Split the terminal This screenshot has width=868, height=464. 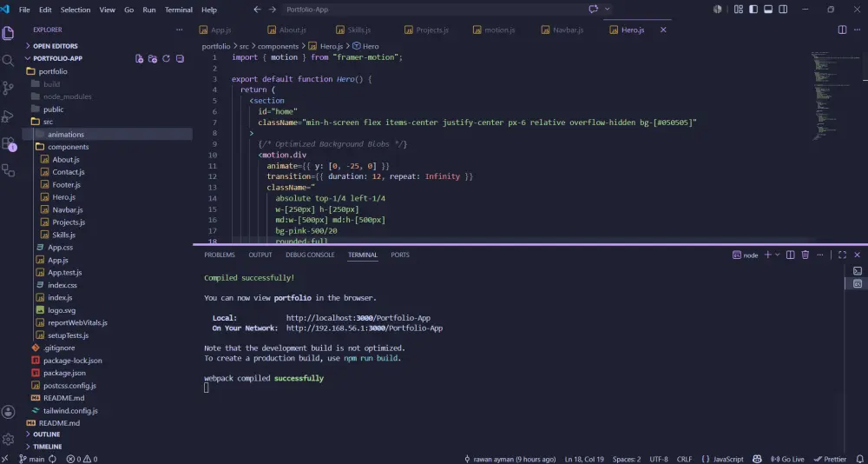pyautogui.click(x=791, y=255)
